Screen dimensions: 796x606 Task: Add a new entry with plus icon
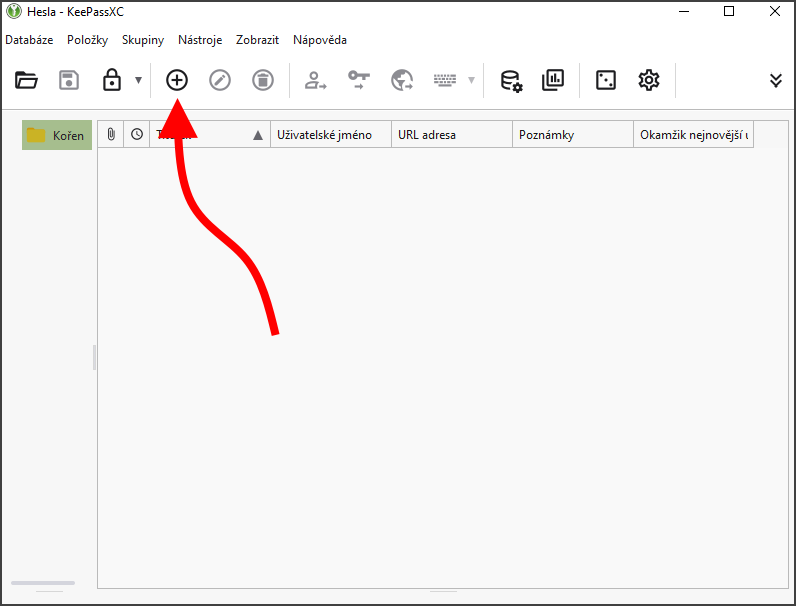tap(177, 80)
